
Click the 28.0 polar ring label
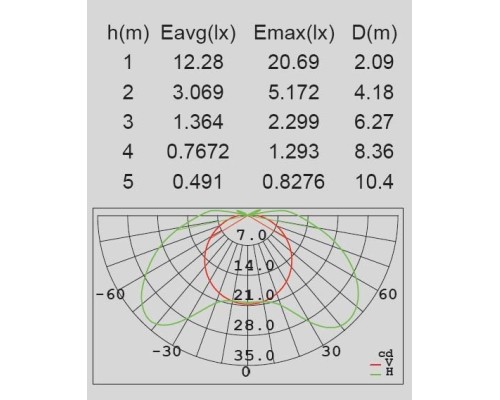[254, 325]
